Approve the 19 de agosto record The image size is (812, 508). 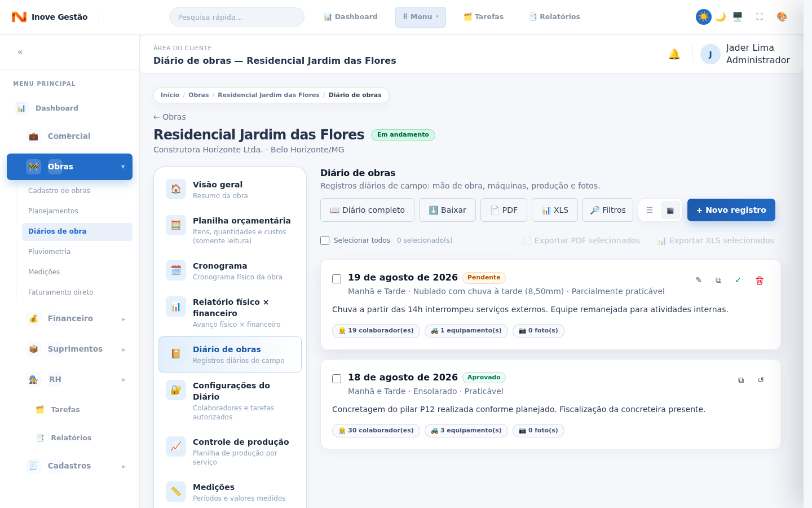click(x=738, y=280)
